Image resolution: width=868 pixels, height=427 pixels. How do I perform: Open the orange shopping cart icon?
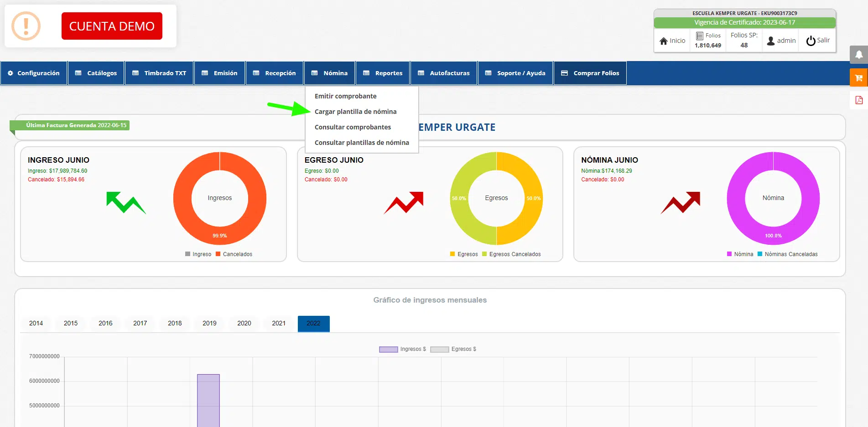point(858,77)
